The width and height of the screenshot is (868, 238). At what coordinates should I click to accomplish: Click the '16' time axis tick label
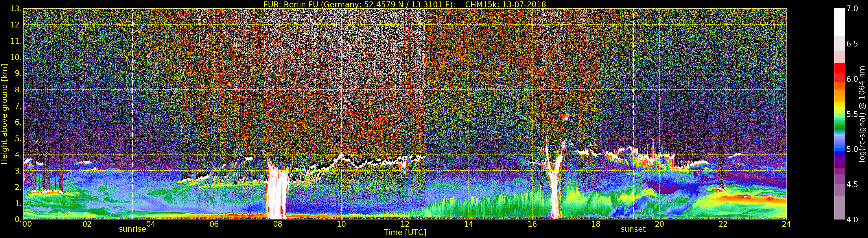(x=532, y=224)
